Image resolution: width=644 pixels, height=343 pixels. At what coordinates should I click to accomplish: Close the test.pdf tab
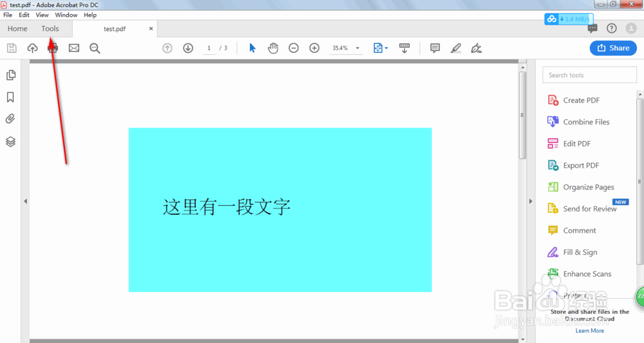[151, 29]
